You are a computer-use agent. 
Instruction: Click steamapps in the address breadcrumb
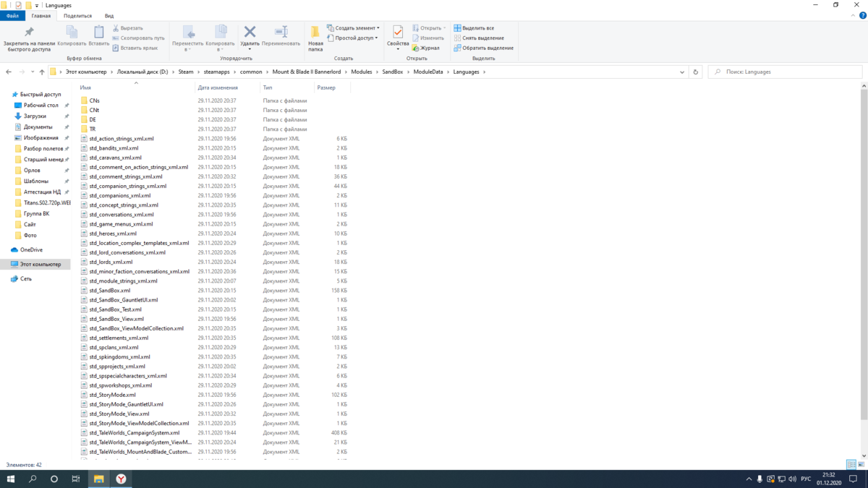(216, 72)
